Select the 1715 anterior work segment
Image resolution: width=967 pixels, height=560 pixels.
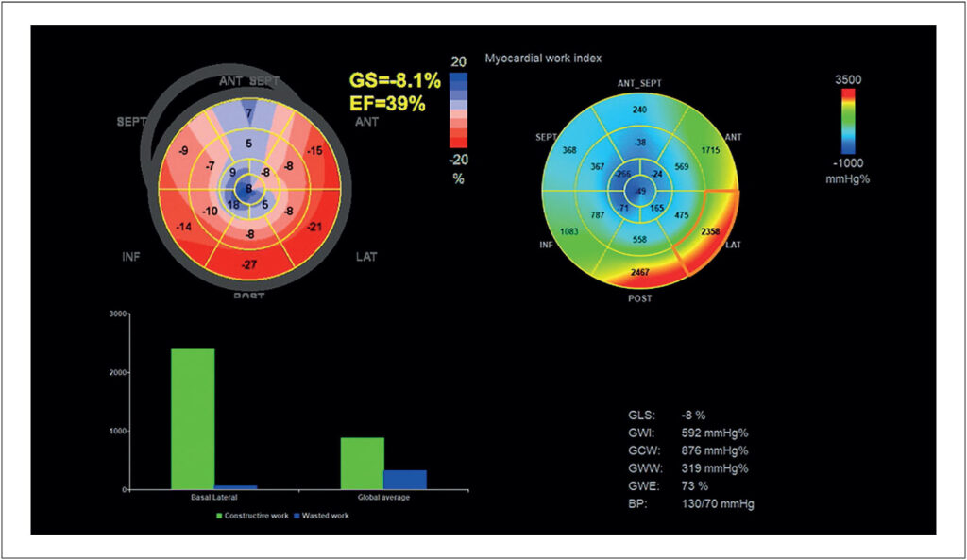[710, 150]
